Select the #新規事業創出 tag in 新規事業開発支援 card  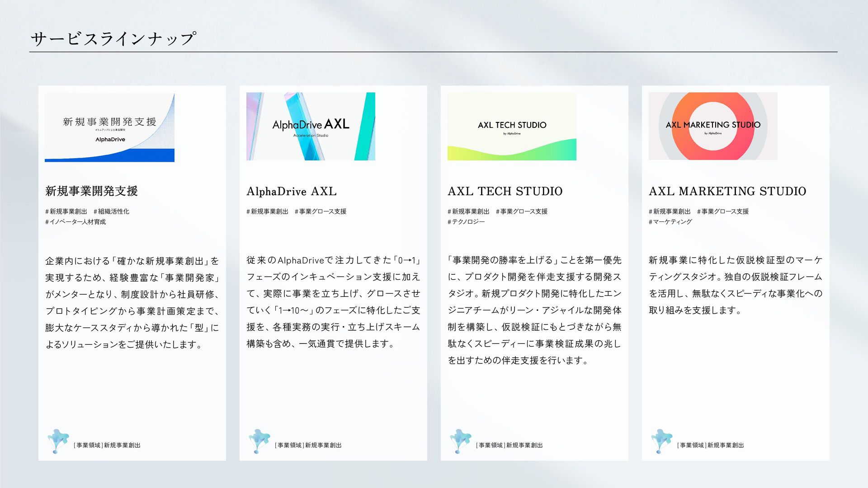[x=66, y=211]
